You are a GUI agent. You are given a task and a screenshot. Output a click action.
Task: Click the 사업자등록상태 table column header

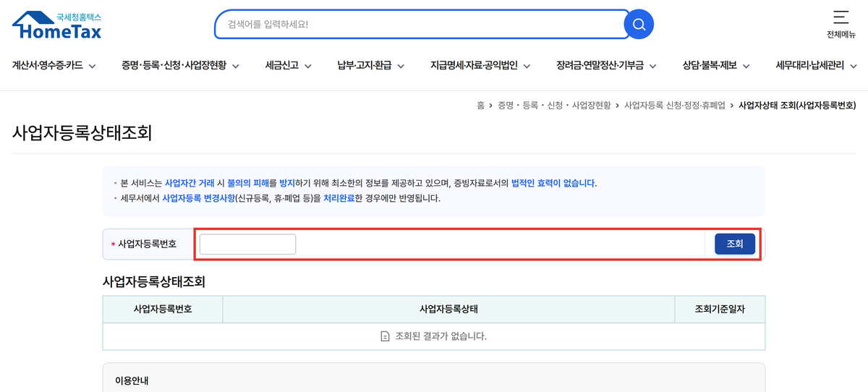click(x=448, y=309)
